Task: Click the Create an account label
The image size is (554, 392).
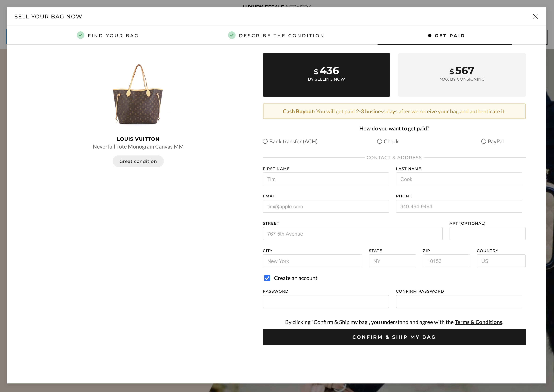Action: [x=296, y=278]
